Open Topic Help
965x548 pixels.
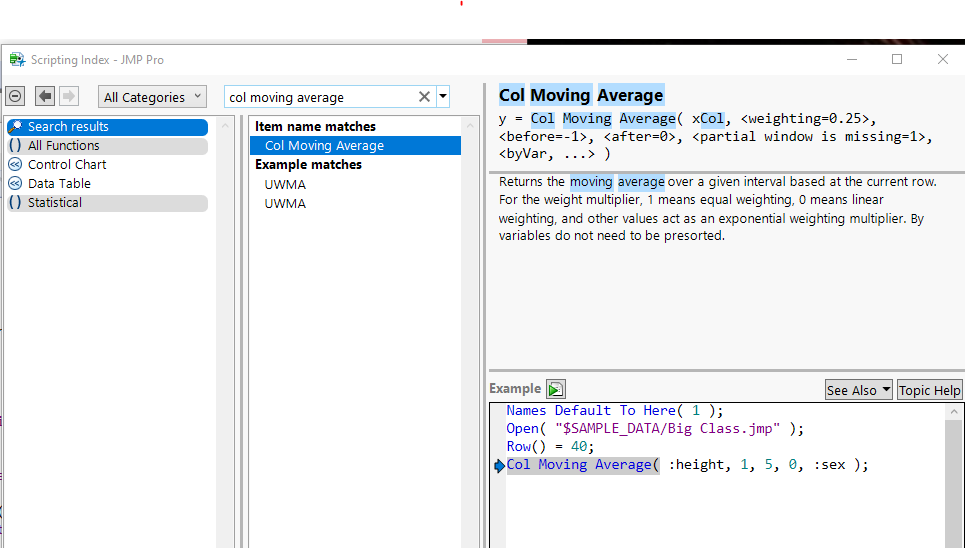929,390
